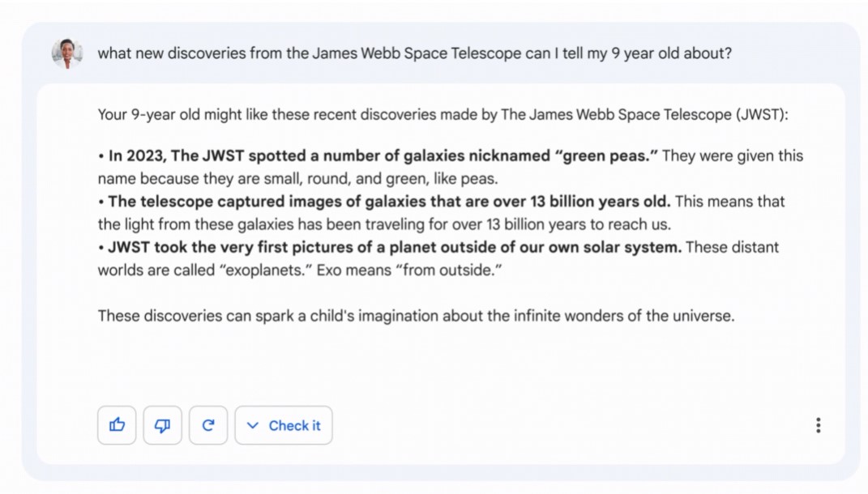Click the "Check it" text label
Image resolution: width=868 pixels, height=494 pixels.
point(294,425)
